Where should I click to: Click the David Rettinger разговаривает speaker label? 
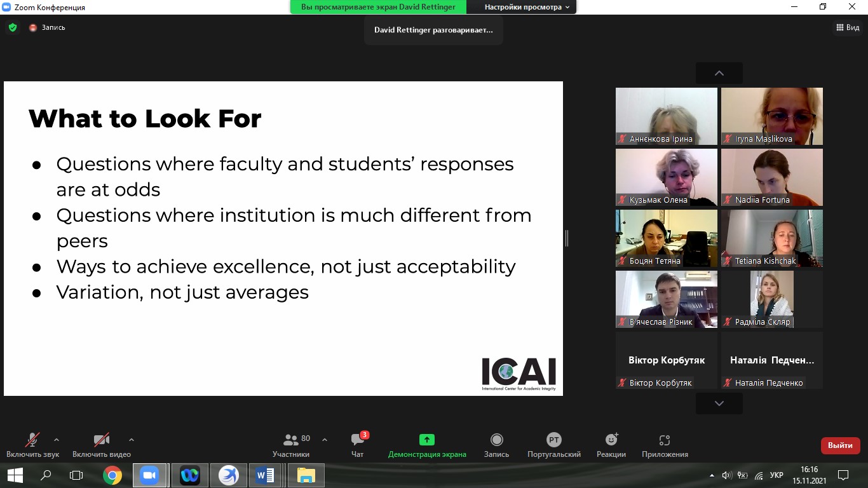click(433, 30)
